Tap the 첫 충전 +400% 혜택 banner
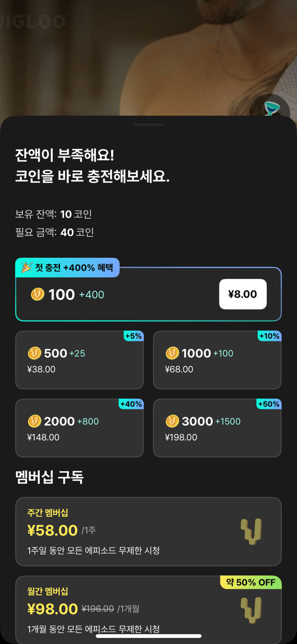Screen dimensions: 297x644 68,268
